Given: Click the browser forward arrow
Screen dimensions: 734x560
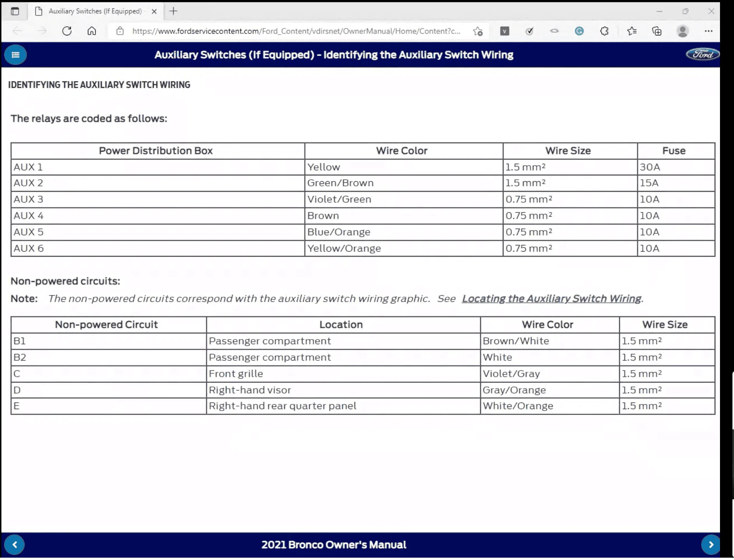Looking at the screenshot, I should [x=42, y=31].
